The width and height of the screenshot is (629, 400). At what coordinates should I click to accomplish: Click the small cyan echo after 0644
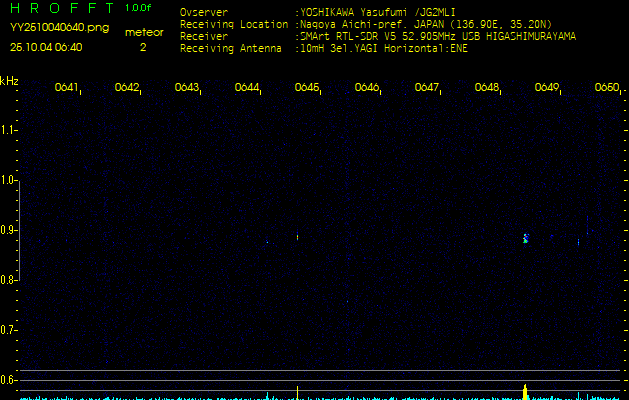(267, 242)
